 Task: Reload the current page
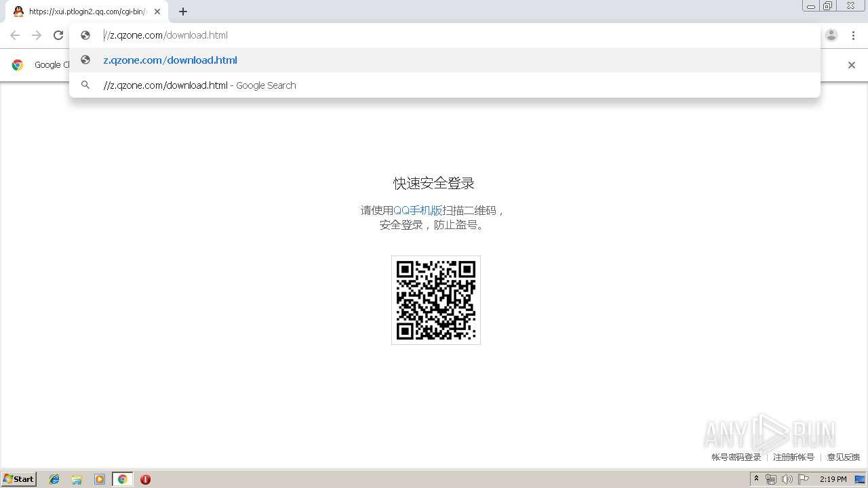[58, 35]
